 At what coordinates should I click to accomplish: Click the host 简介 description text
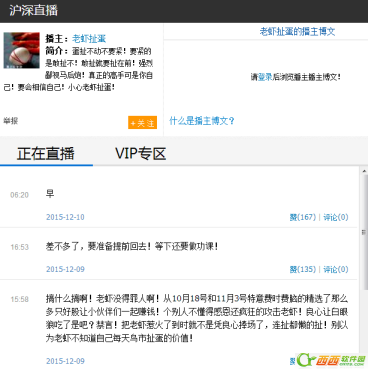[78, 69]
